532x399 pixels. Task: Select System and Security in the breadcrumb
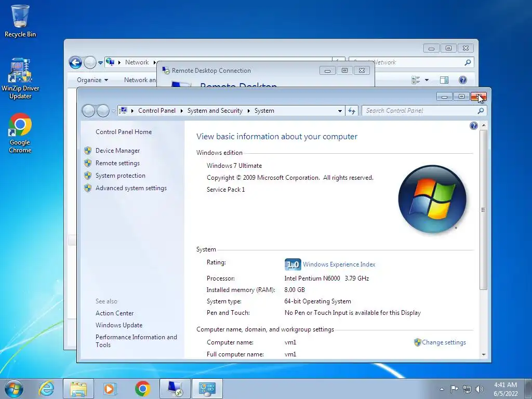tap(215, 111)
